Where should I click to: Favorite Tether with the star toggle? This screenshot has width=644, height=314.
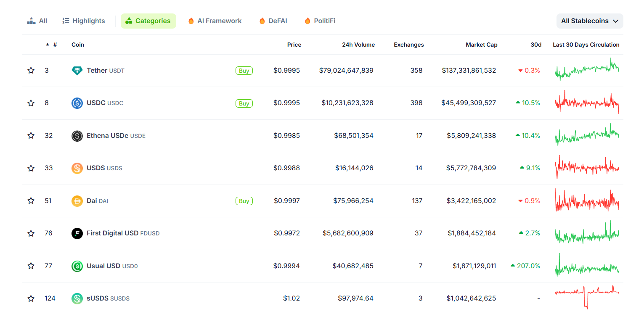tap(31, 71)
